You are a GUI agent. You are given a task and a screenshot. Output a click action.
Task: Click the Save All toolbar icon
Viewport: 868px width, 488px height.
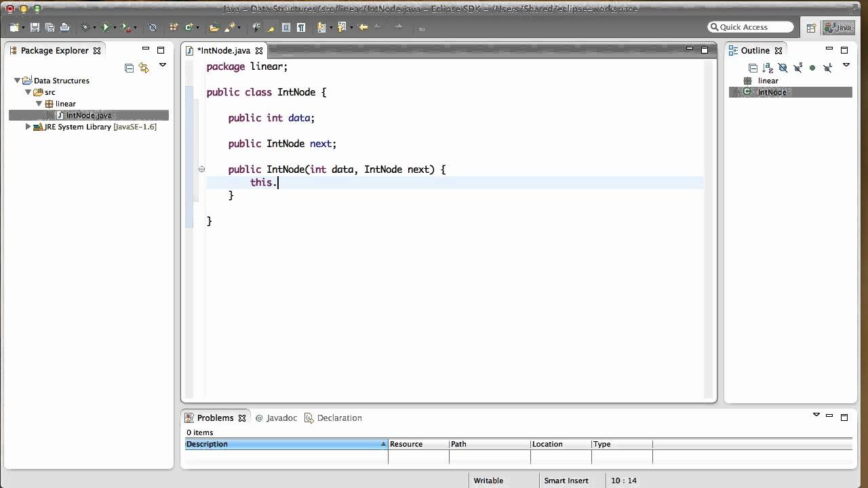[50, 27]
